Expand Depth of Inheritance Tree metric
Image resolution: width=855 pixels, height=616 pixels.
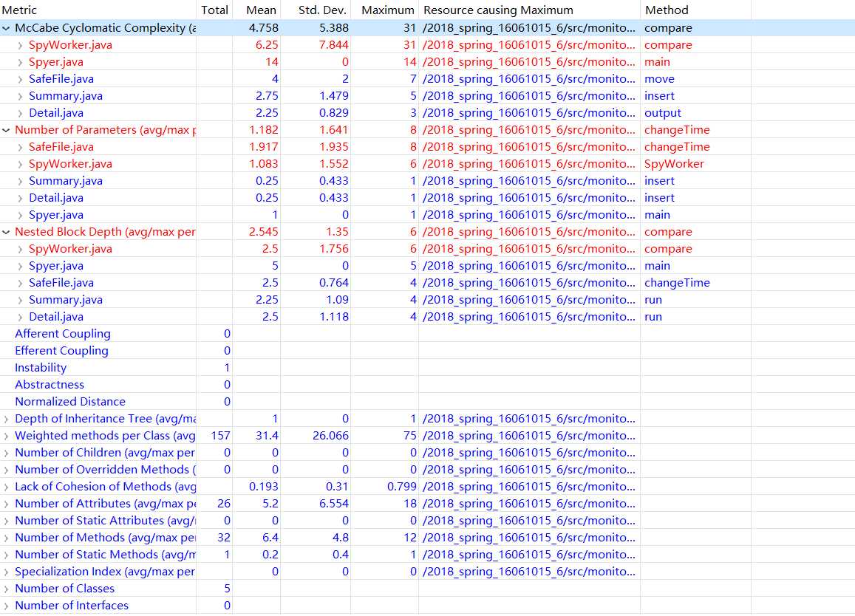[7, 420]
